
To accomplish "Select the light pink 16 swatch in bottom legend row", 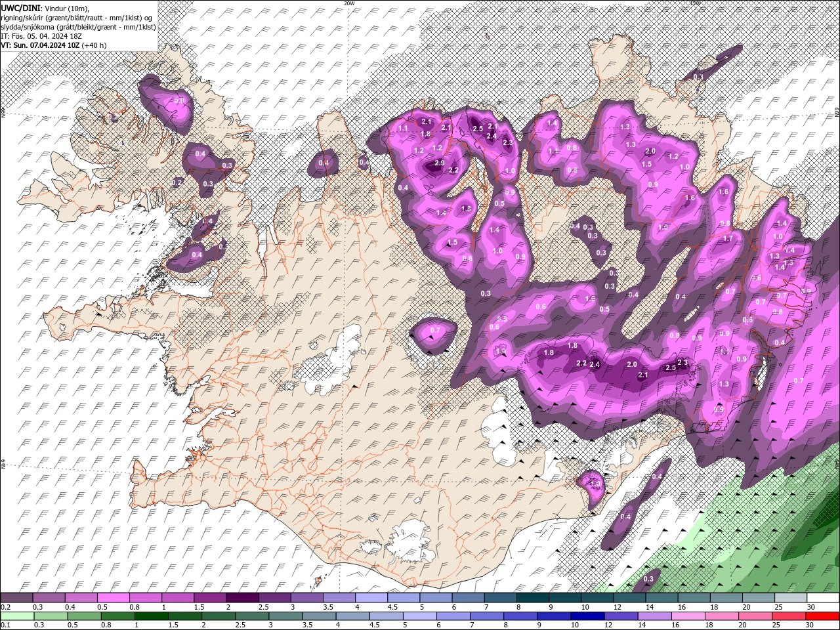I will pyautogui.click(x=688, y=616).
